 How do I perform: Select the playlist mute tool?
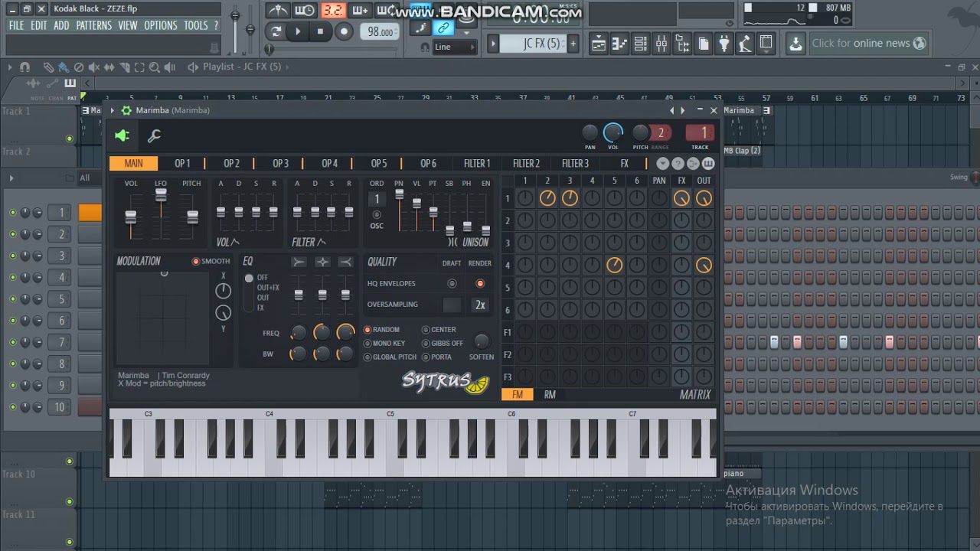tap(93, 67)
